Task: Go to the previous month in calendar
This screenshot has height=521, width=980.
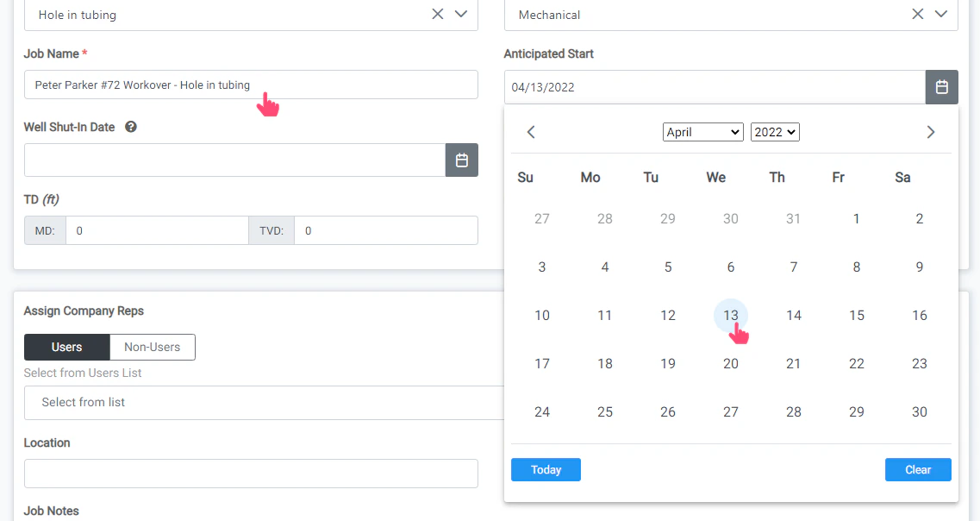Action: tap(531, 131)
